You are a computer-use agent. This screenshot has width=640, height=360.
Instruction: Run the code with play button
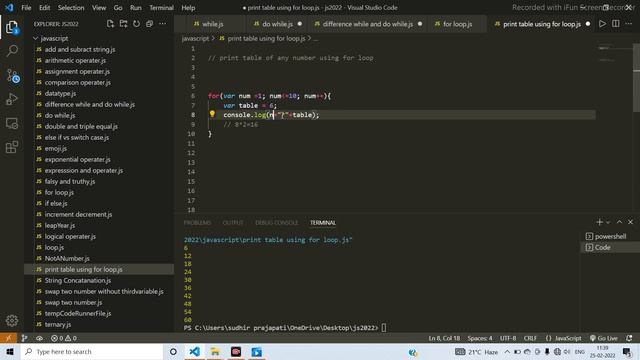point(602,24)
